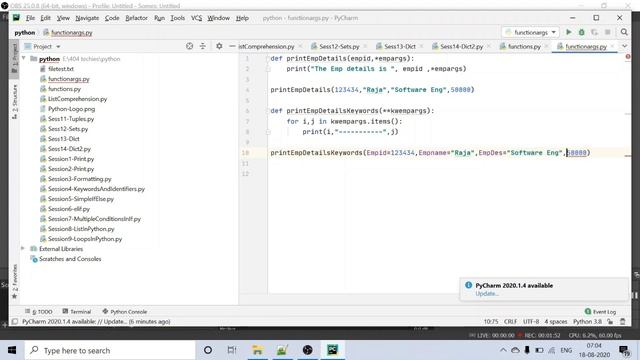640x360 pixels.
Task: Fold the printEmpDetails function at line 1
Action: [x=268, y=58]
